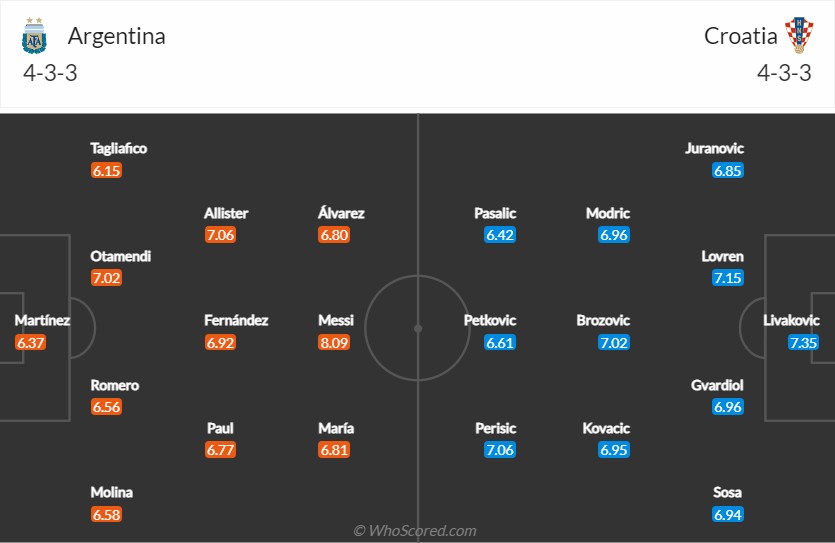Open the Argentina team name link

click(x=117, y=36)
